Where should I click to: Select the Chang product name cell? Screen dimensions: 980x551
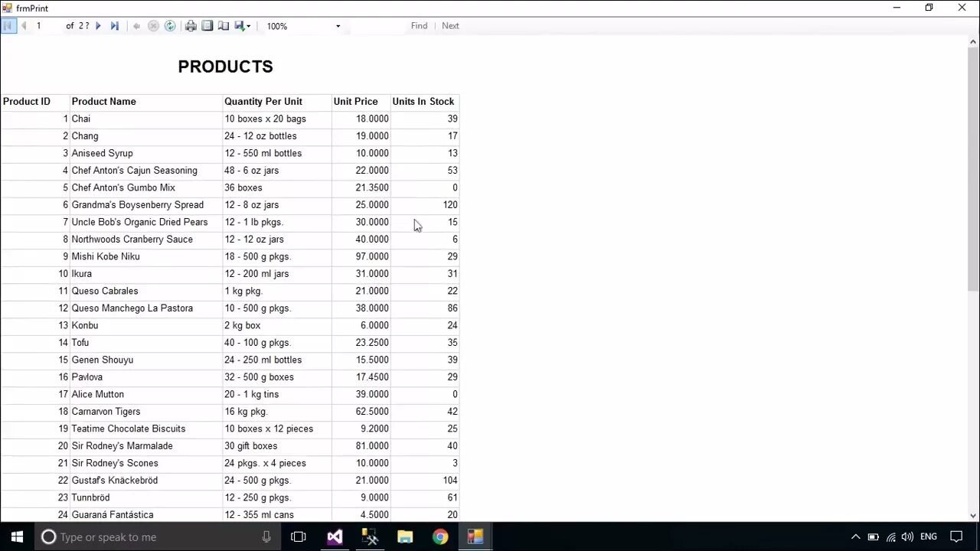tap(145, 136)
